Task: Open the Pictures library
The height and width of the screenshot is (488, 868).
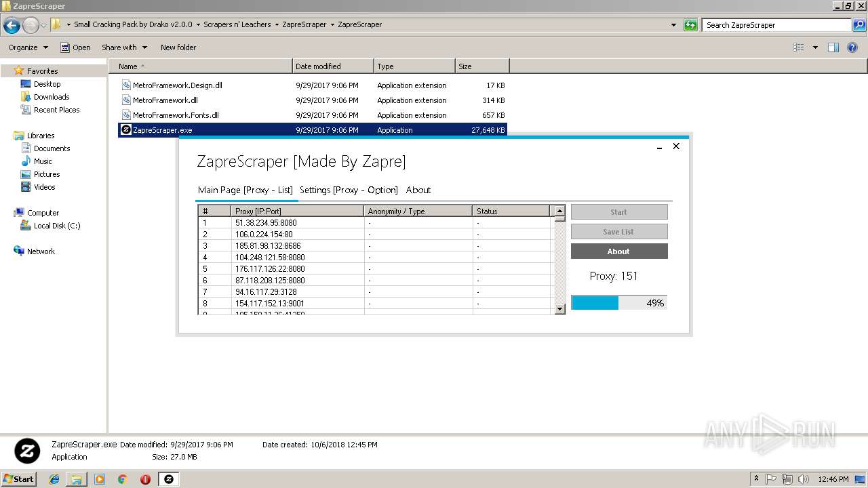Action: [41, 174]
